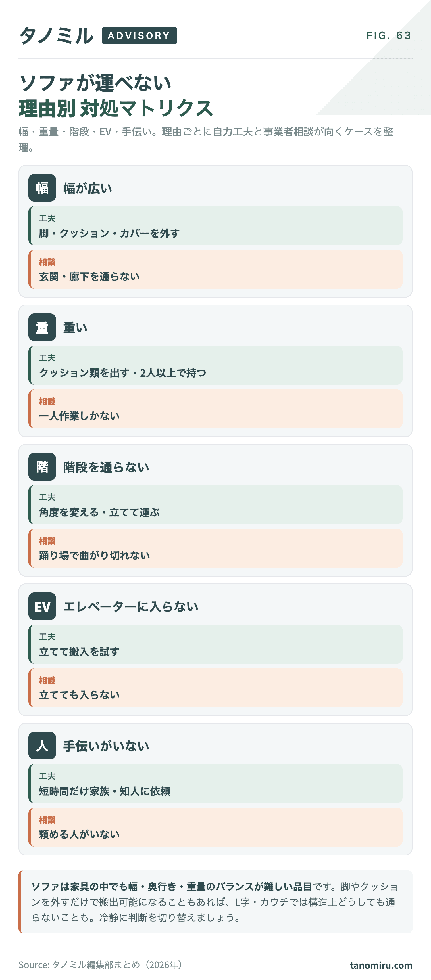The width and height of the screenshot is (431, 980).
Task: Select the 角度を変える・立てて運ぶ tip card
Action: [x=215, y=505]
